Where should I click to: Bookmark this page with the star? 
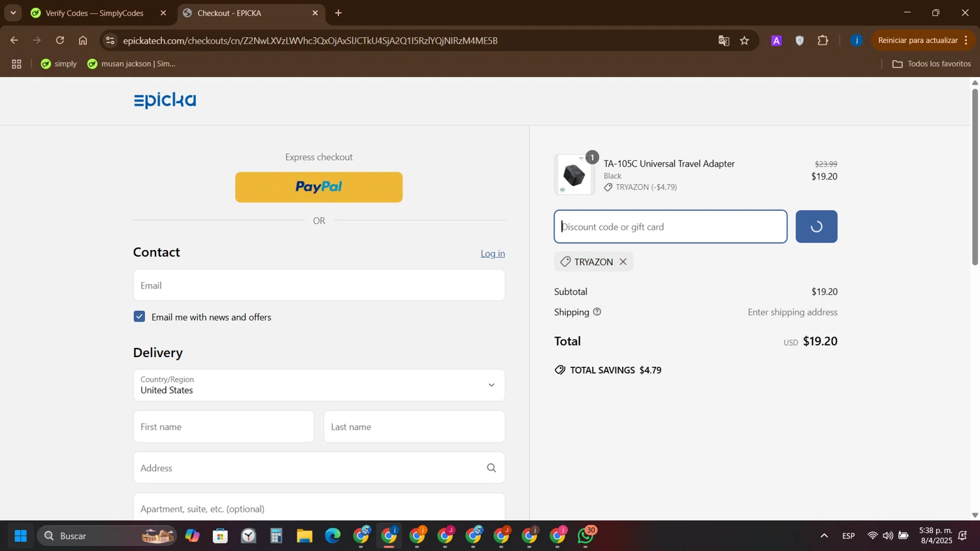(x=745, y=40)
